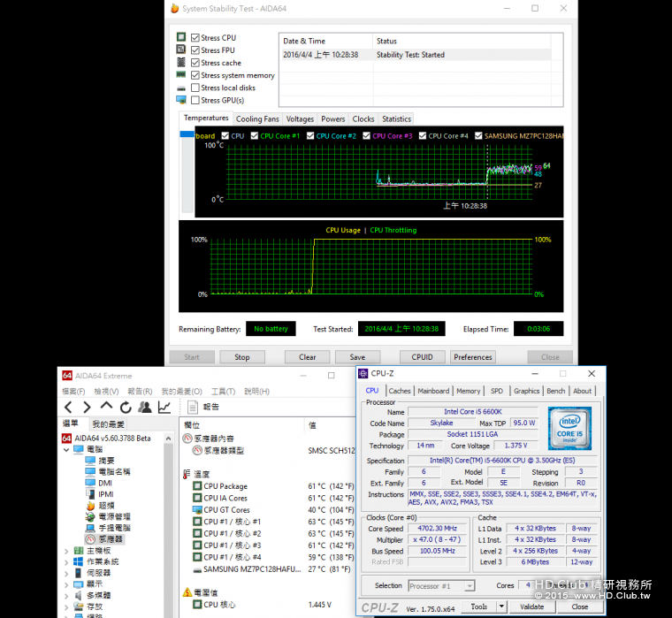Screen dimensions: 672x618
Task: Click the Validate button in CPU-Z
Action: coord(531,607)
